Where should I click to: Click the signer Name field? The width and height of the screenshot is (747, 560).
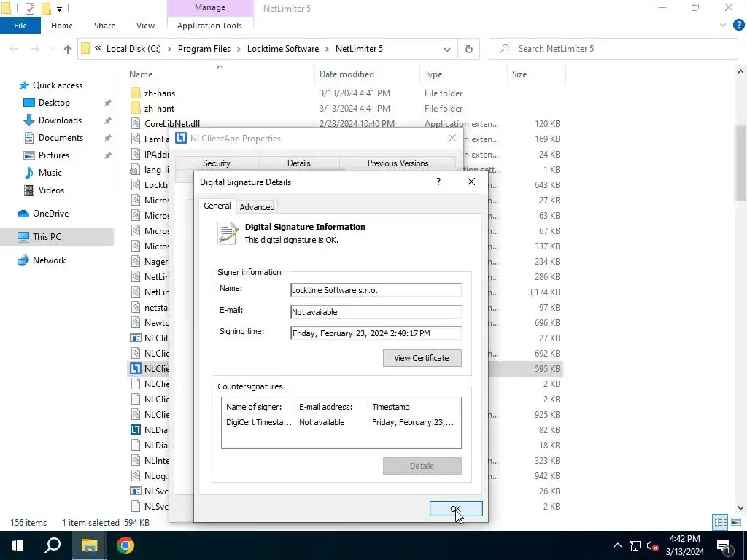click(376, 290)
